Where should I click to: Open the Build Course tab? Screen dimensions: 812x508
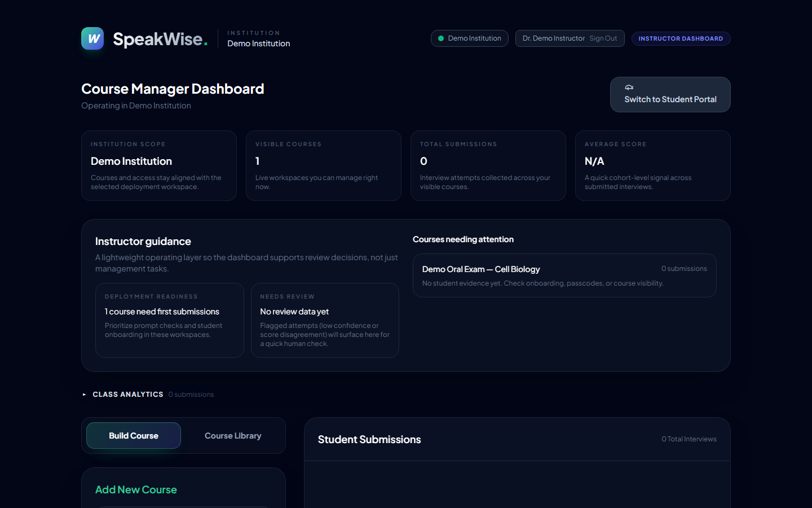134,436
